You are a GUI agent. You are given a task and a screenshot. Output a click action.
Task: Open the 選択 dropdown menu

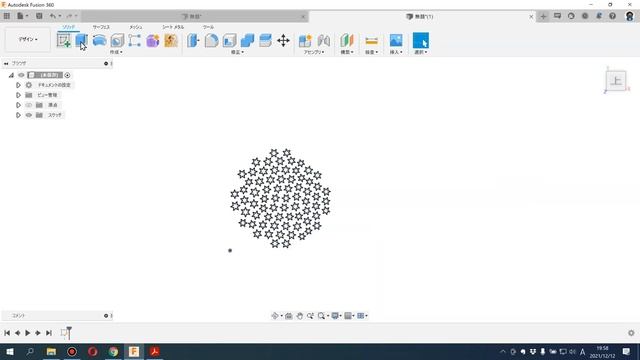tap(421, 52)
